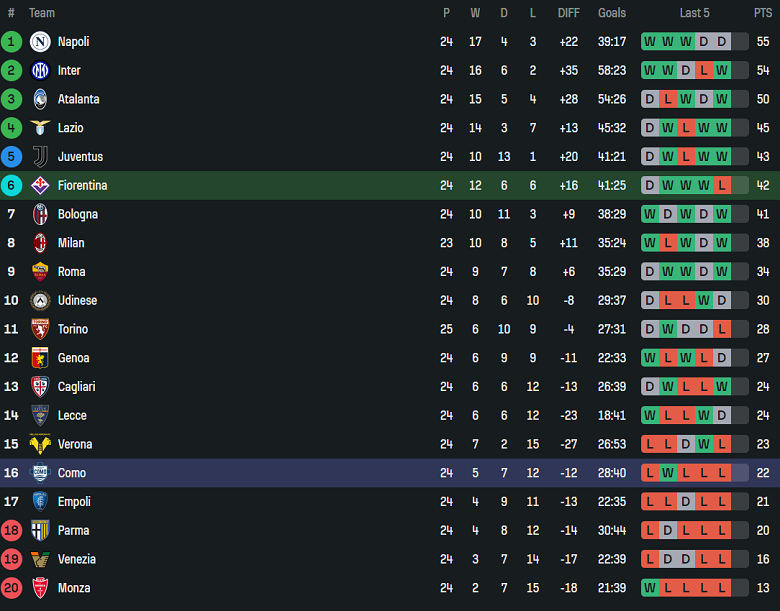Click the Venezia club crest icon
This screenshot has width=780, height=611.
point(40,559)
